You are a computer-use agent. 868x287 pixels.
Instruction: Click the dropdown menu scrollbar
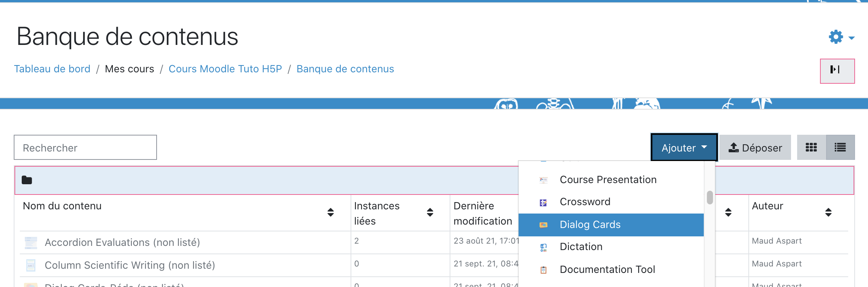(709, 198)
